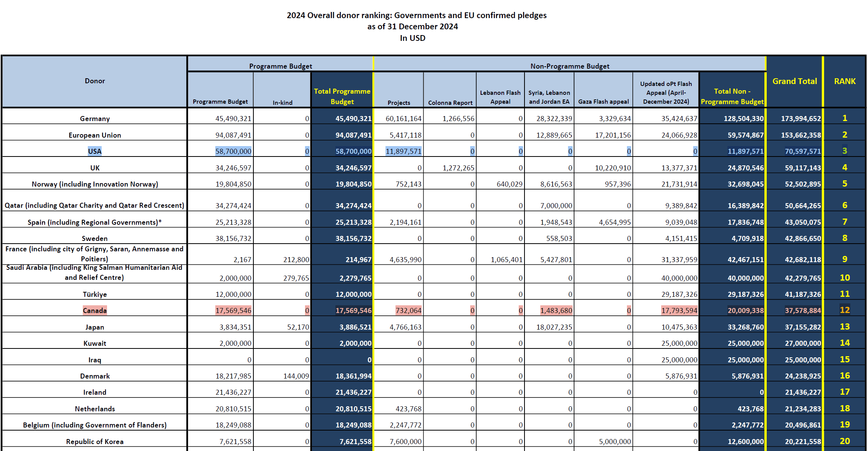Select the highlighted USA donor cell
Viewport: 868px width, 451px height.
95,151
